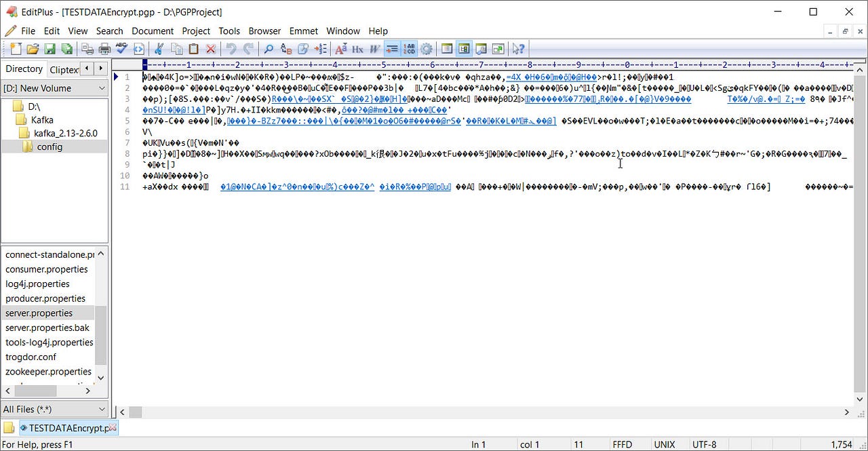Select server.properties in the file list
868x451 pixels.
tap(39, 313)
